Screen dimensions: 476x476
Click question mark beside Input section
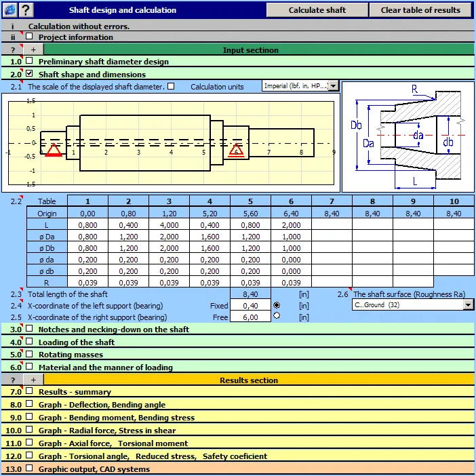pyautogui.click(x=12, y=49)
